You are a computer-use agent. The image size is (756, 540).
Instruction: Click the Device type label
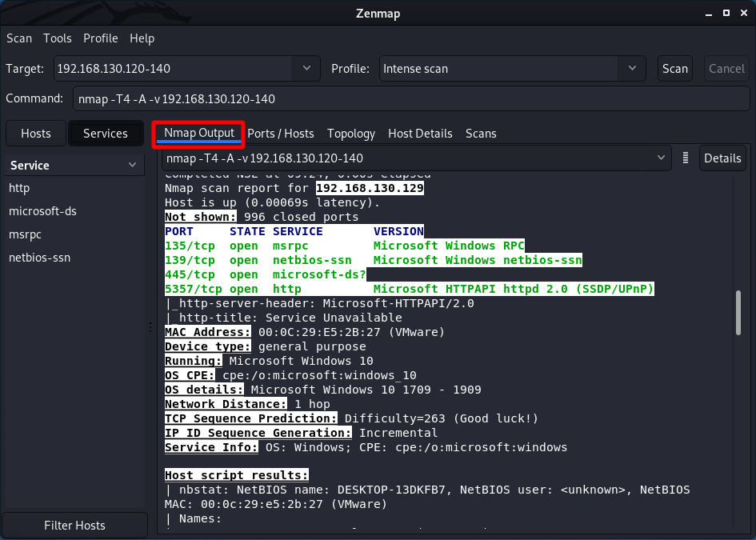(x=208, y=346)
